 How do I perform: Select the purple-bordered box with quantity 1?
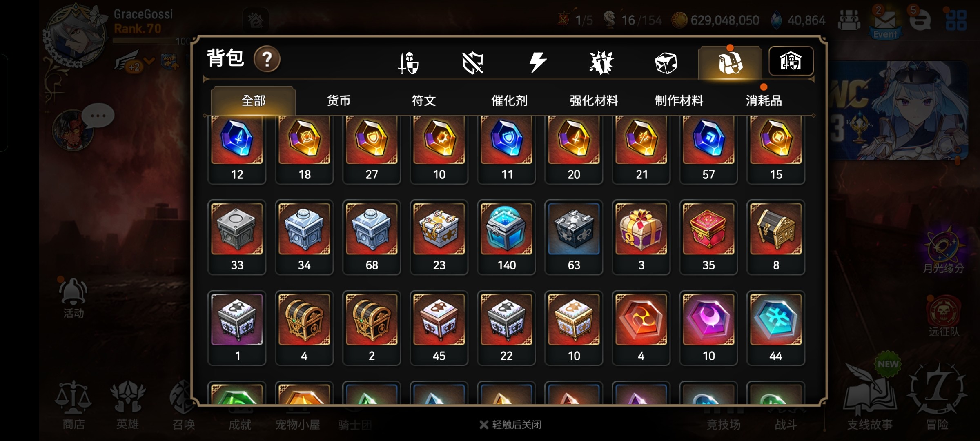[237, 328]
